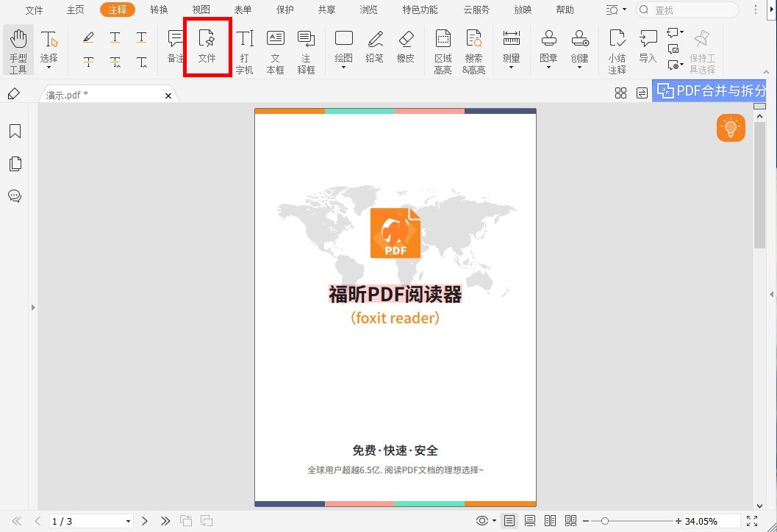Select the 铅笔 (pencil) annotation tool
Image resolution: width=777 pixels, height=532 pixels.
coord(374,48)
